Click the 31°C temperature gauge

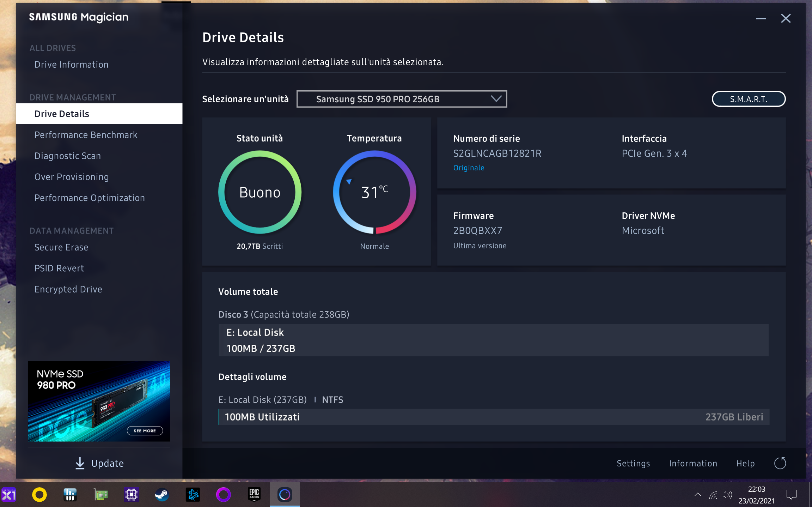point(374,192)
